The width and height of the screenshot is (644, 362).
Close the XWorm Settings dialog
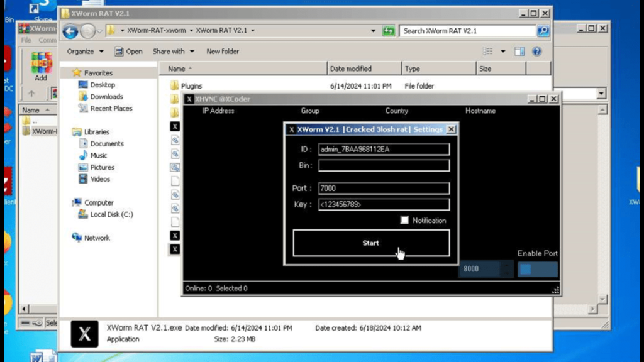tap(451, 129)
